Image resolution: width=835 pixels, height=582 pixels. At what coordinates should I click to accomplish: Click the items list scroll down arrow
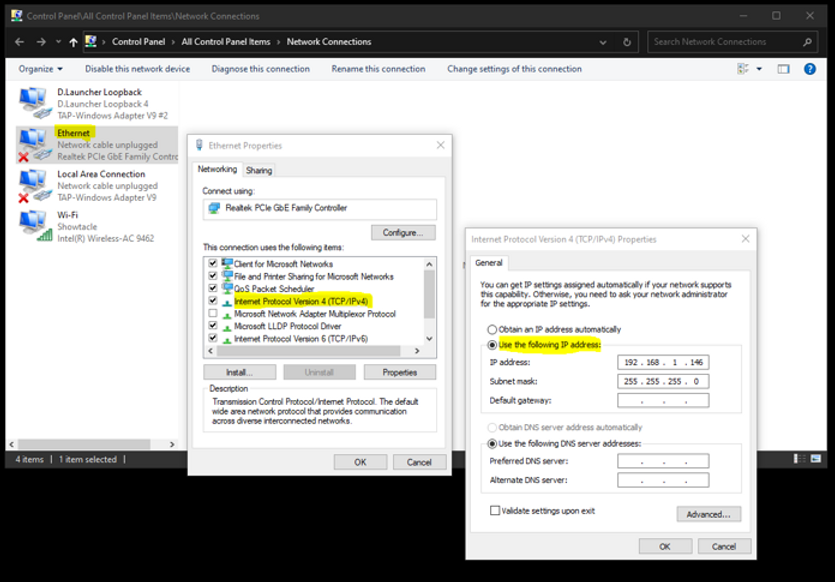coord(429,339)
